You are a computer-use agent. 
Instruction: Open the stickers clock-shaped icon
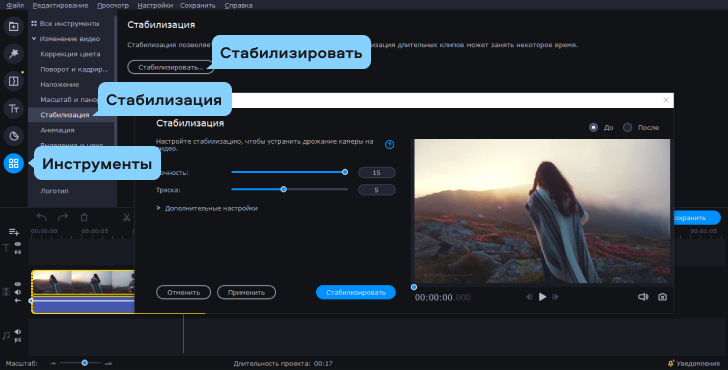click(x=13, y=136)
